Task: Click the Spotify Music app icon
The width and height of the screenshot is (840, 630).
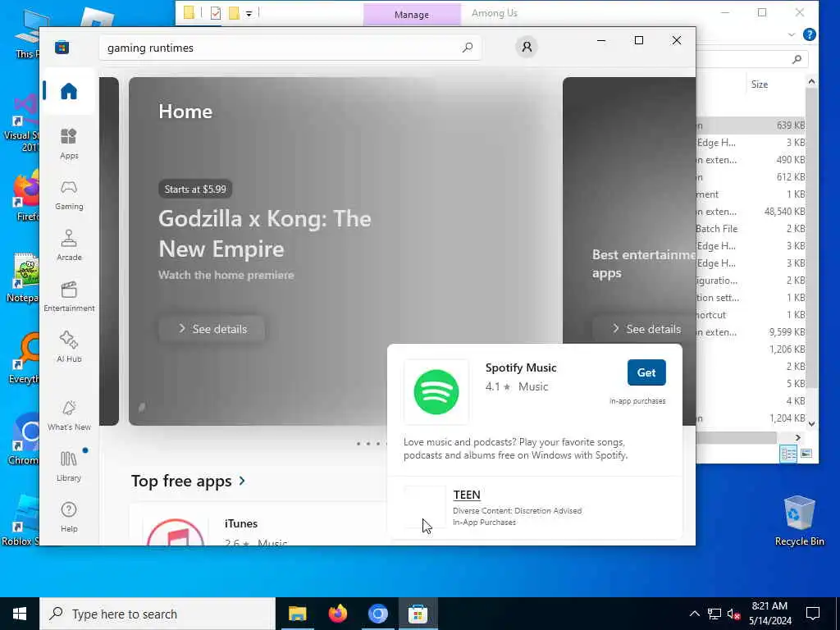Action: (436, 391)
